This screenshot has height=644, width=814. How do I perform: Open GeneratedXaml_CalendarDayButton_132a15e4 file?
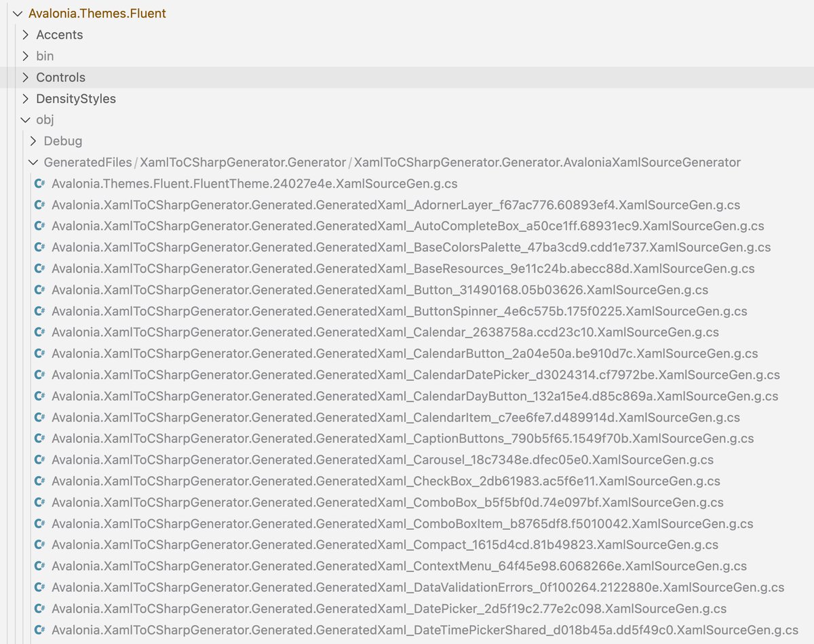(x=415, y=397)
